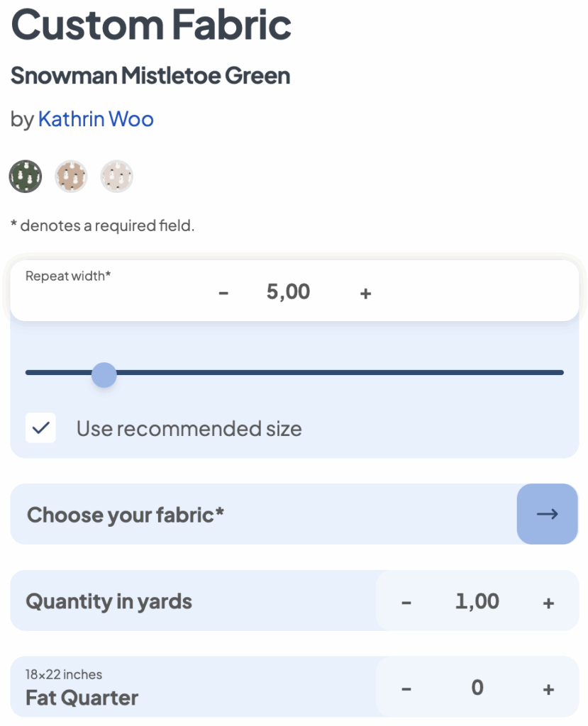
Task: Click the Snowman Mistletoe Green title
Action: tap(150, 76)
